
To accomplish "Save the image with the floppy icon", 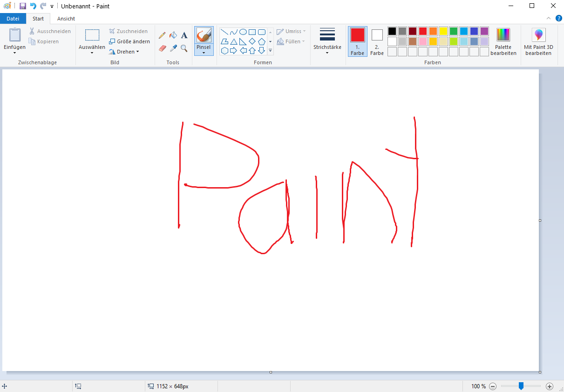I will (22, 6).
